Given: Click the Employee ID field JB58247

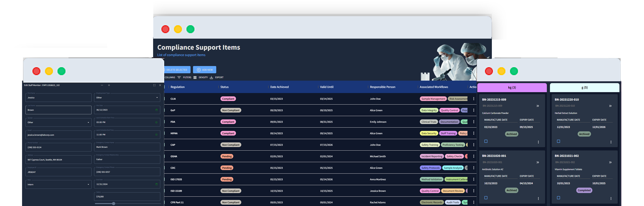Looking at the screenshot, I should click(x=58, y=172).
